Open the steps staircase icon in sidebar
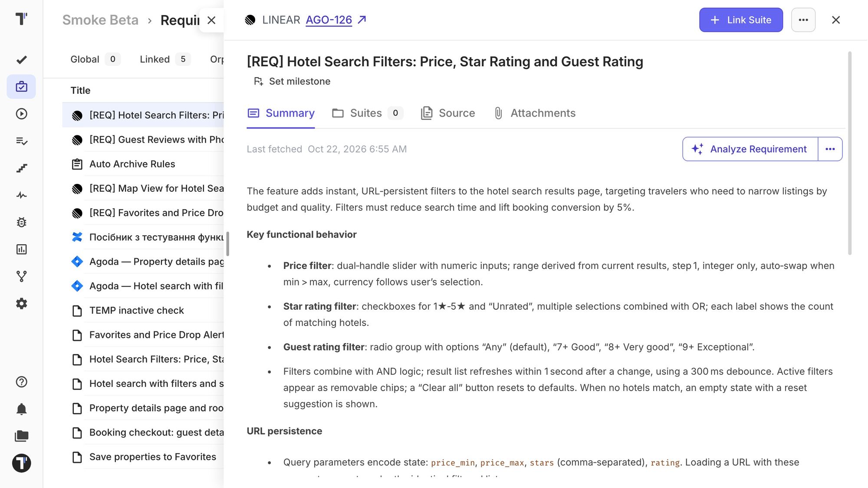Screen dimensions: 868x488 coord(21,168)
